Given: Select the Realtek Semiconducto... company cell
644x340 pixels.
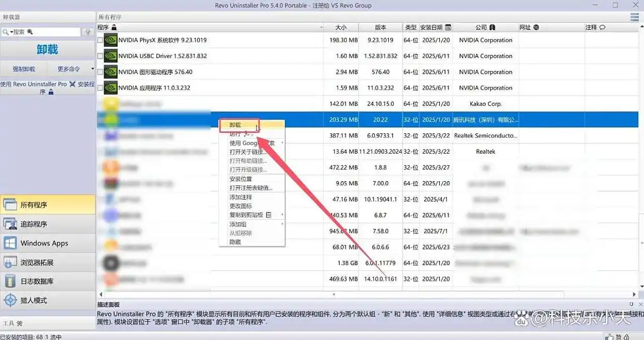Looking at the screenshot, I should tap(486, 135).
